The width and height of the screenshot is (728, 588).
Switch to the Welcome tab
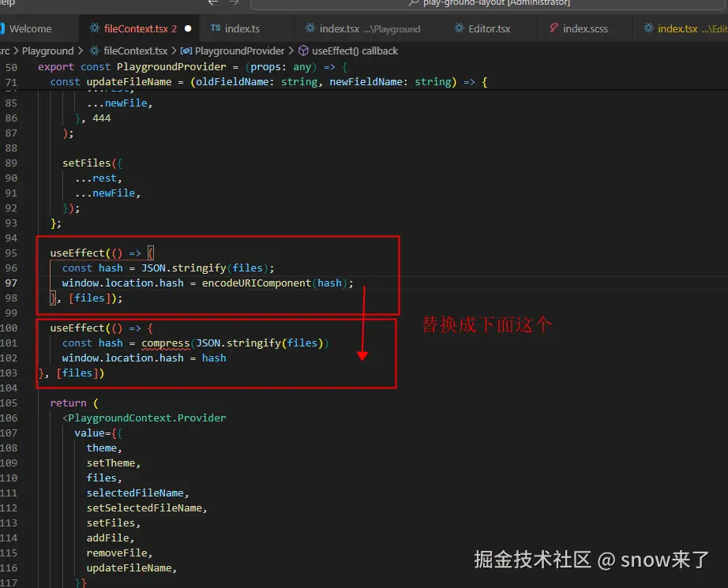pyautogui.click(x=30, y=28)
